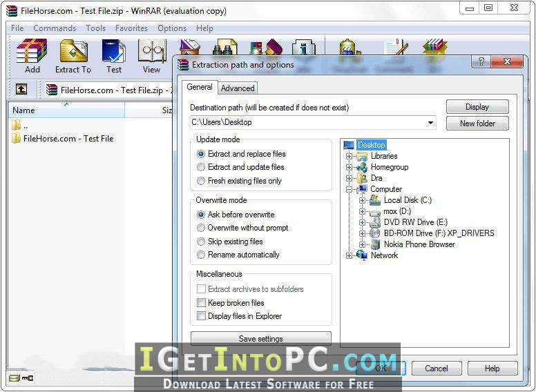
Task: Click the drive icon in status bar
Action: coord(14,378)
